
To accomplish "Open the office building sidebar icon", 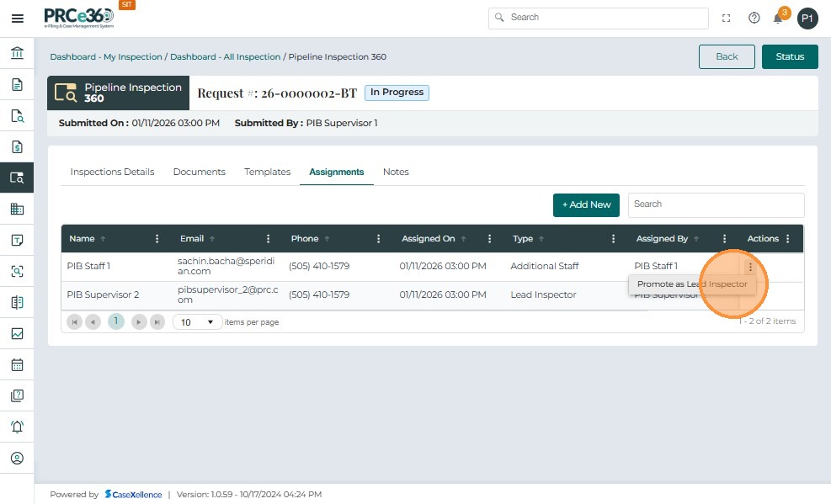I will 17,209.
